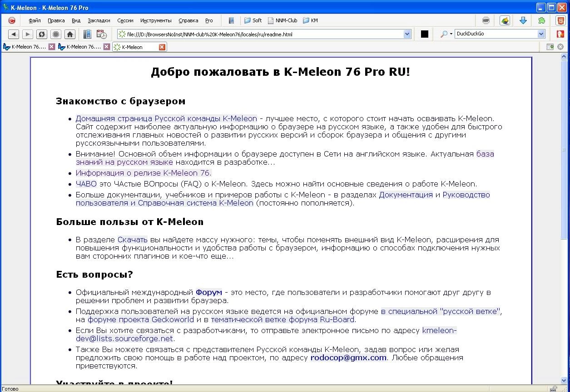Open the green puzzle-piece plugins icon
Viewport: 570px width, 392px height.
click(x=542, y=20)
